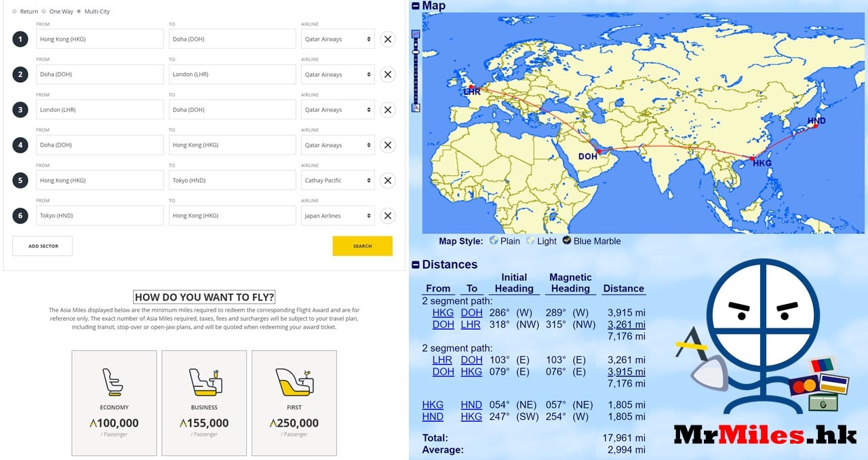868x460 pixels.
Task: Click the sector 5 number badge
Action: [20, 180]
